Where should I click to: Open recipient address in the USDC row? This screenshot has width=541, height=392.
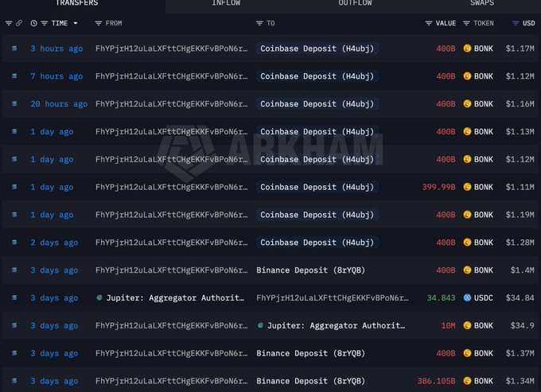333,298
